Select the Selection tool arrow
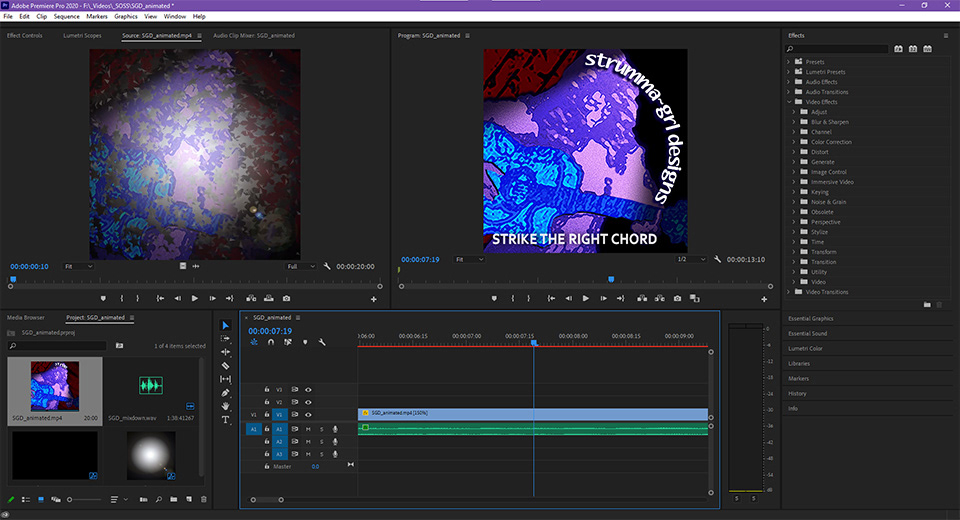 pos(225,325)
